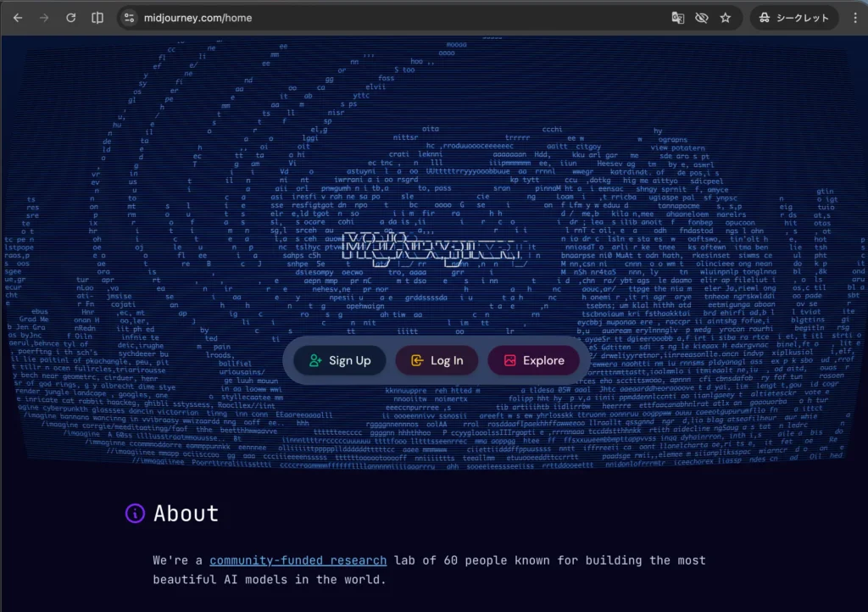Screen dimensions: 868x612
Task: Click the browser forward arrow
Action: coord(44,18)
